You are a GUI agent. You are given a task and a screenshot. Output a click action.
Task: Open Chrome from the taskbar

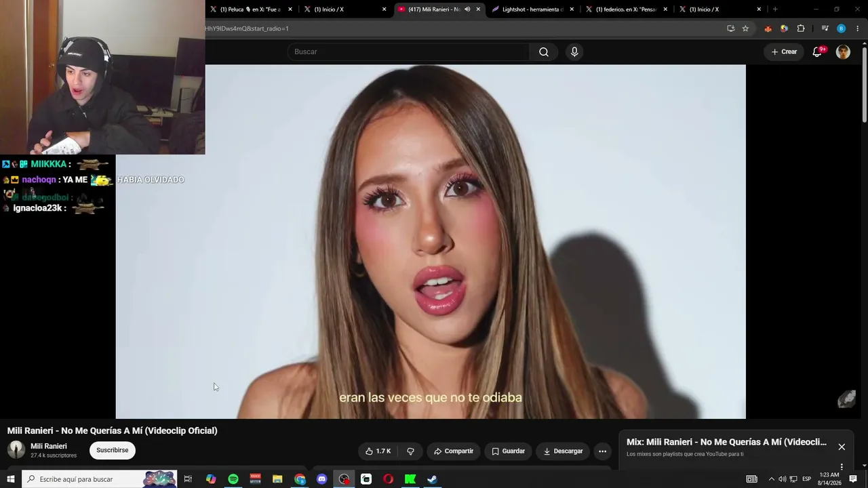300,479
